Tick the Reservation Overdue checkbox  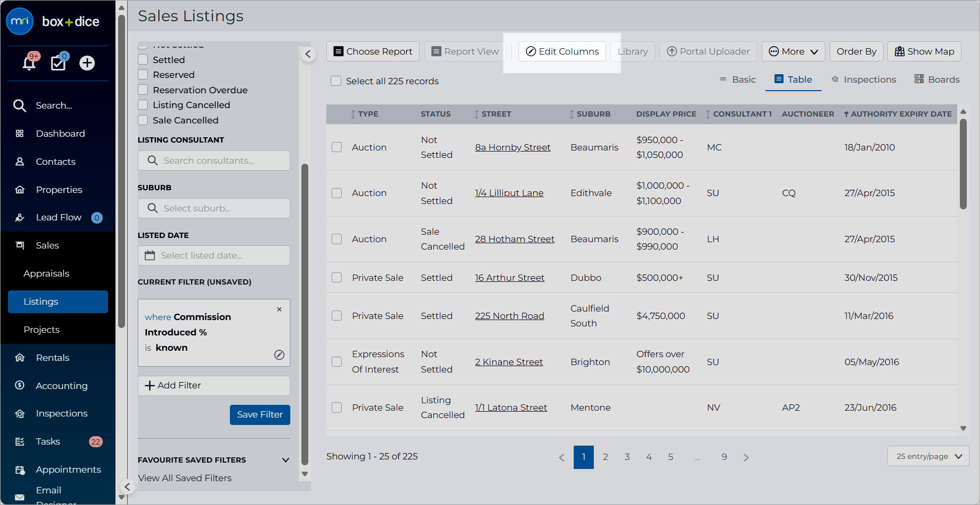(143, 90)
